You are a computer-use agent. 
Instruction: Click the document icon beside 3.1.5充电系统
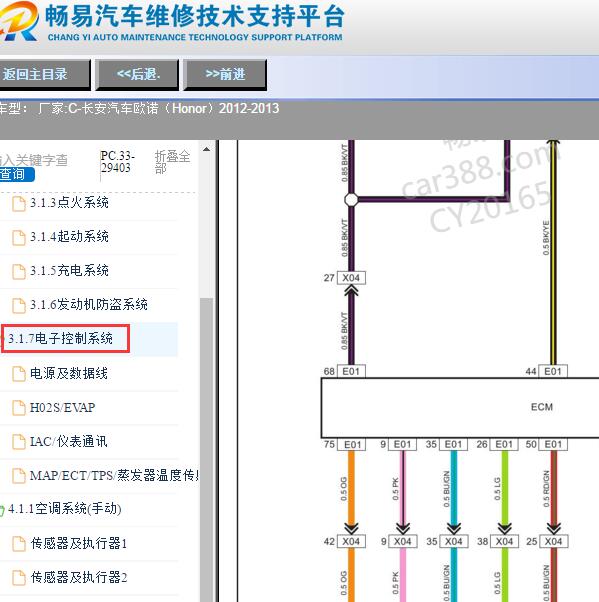point(19,272)
